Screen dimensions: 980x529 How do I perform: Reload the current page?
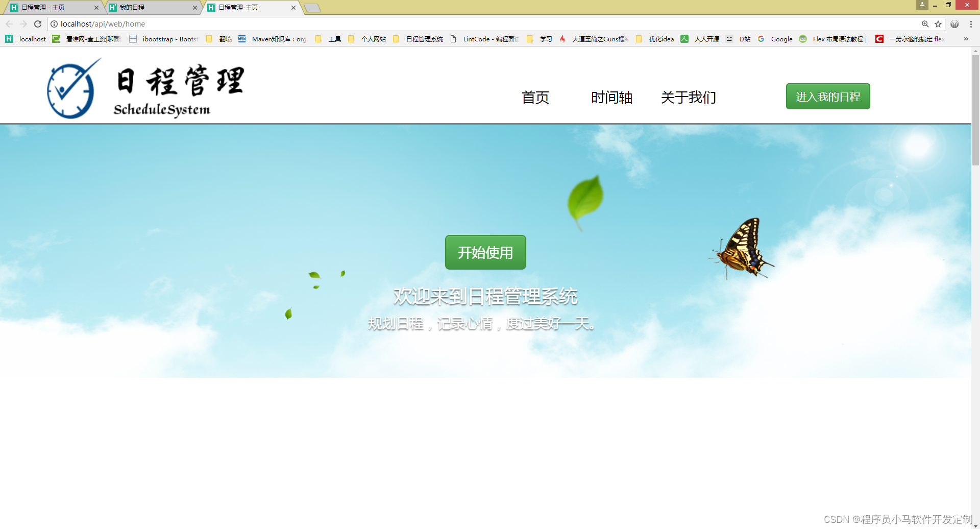tap(38, 23)
